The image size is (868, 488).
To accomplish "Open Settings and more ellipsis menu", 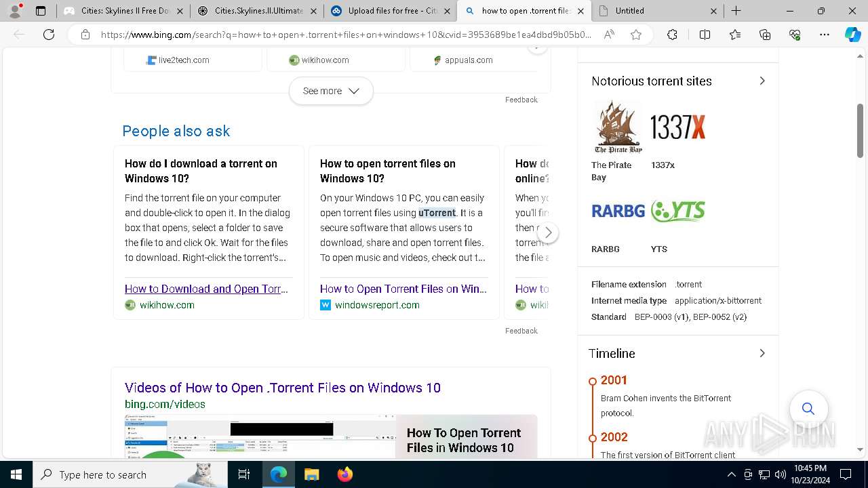I will (825, 35).
